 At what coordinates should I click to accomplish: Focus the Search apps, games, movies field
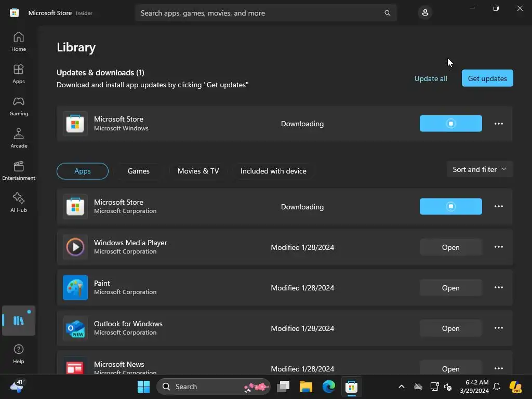[265, 13]
